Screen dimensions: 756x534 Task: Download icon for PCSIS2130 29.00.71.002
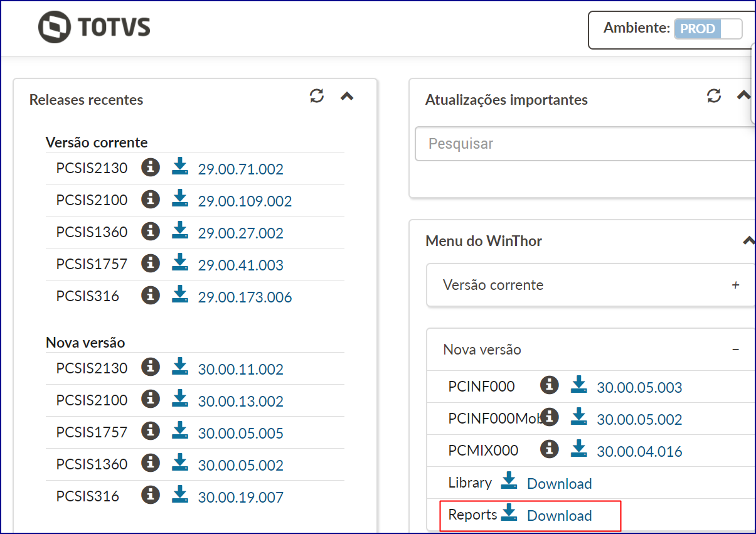tap(180, 166)
